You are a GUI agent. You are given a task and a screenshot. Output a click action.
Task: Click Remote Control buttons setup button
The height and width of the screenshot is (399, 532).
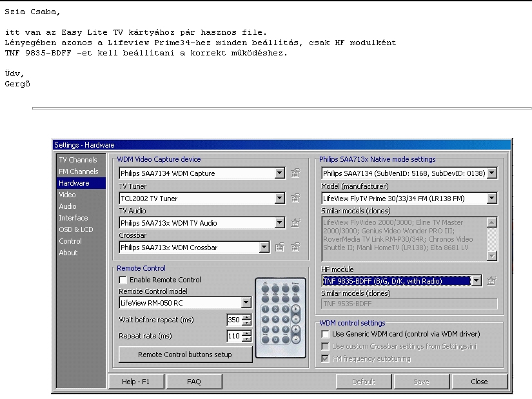click(x=185, y=355)
